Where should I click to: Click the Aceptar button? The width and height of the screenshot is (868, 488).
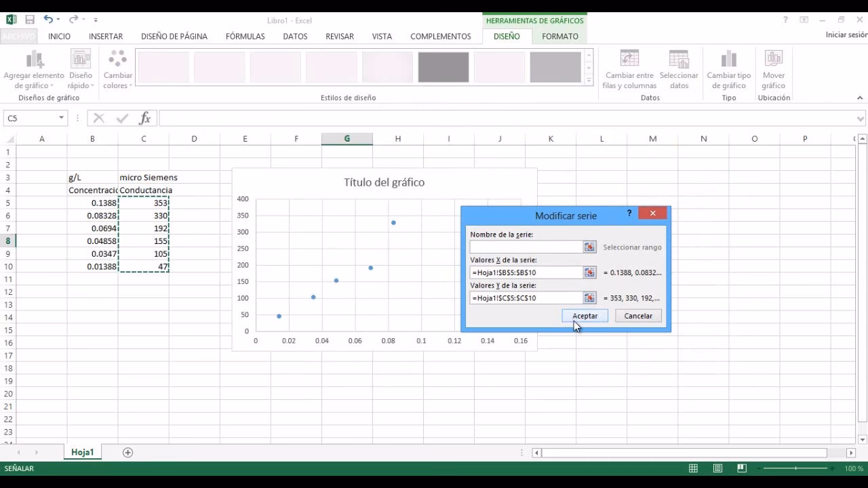tap(585, 316)
